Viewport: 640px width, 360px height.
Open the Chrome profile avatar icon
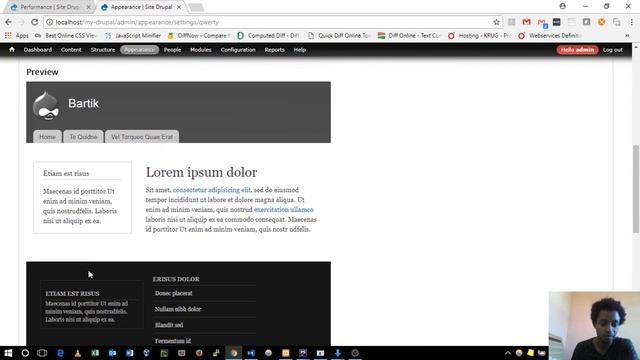tap(562, 6)
